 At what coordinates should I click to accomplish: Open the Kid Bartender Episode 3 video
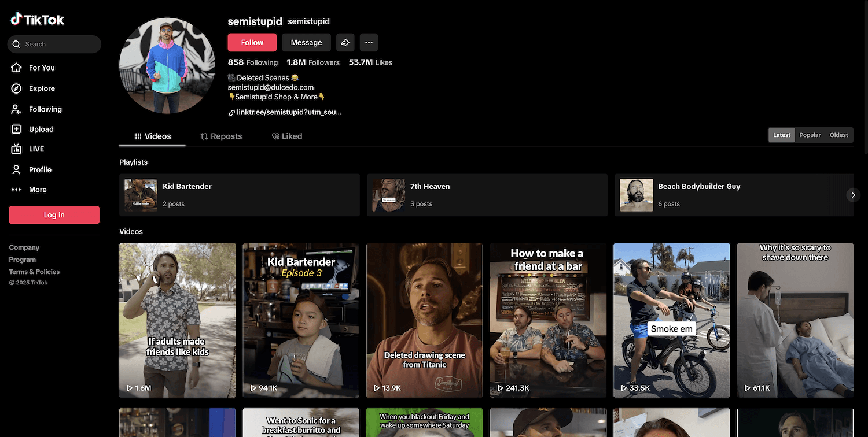click(x=301, y=320)
